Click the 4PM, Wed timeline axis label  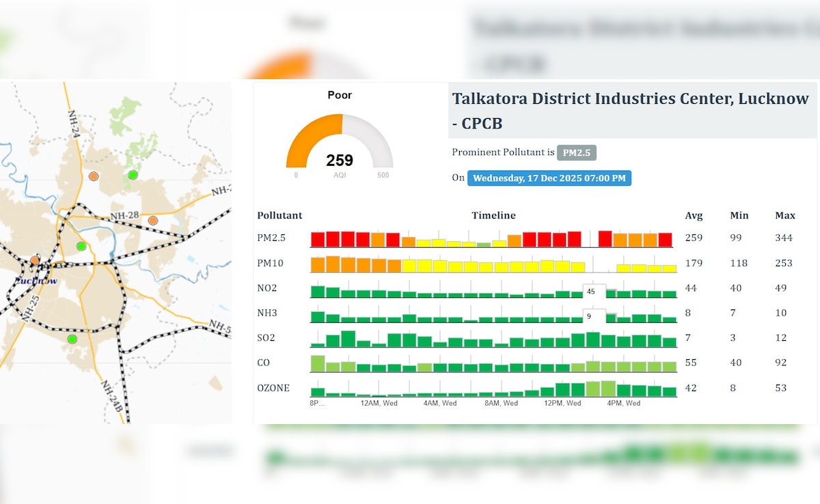coord(623,404)
